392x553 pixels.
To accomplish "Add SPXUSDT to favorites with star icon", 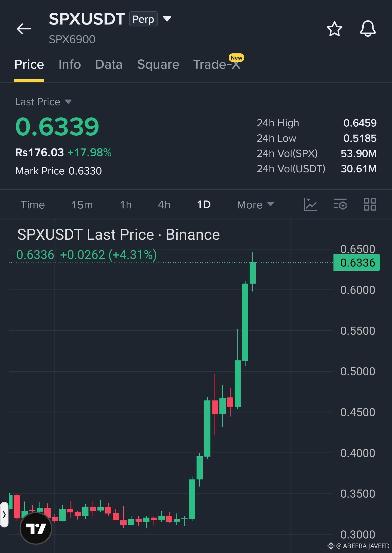I will [334, 29].
